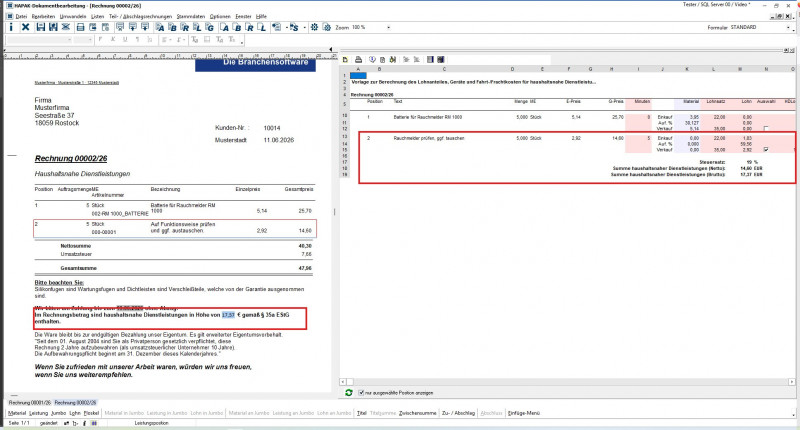Select the Rechnung 00002/26 tab

pyautogui.click(x=75, y=402)
